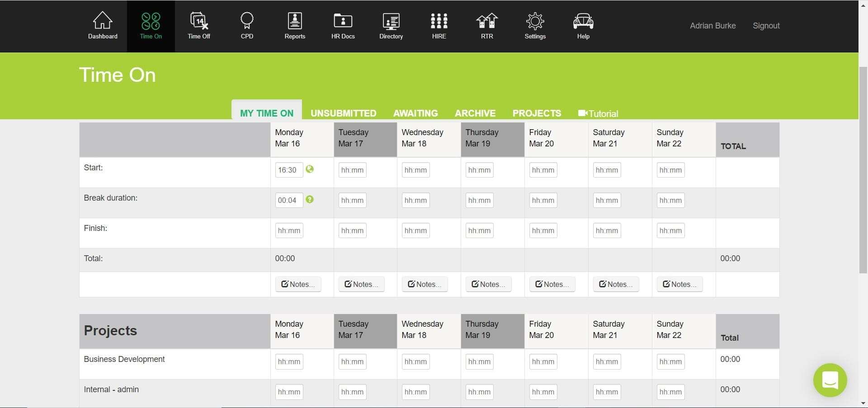Image resolution: width=868 pixels, height=408 pixels.
Task: Click the Business Development project row label
Action: point(124,359)
